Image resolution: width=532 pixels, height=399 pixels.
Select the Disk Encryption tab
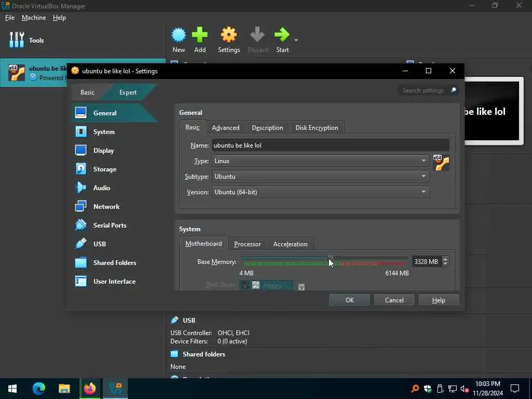[x=316, y=128]
